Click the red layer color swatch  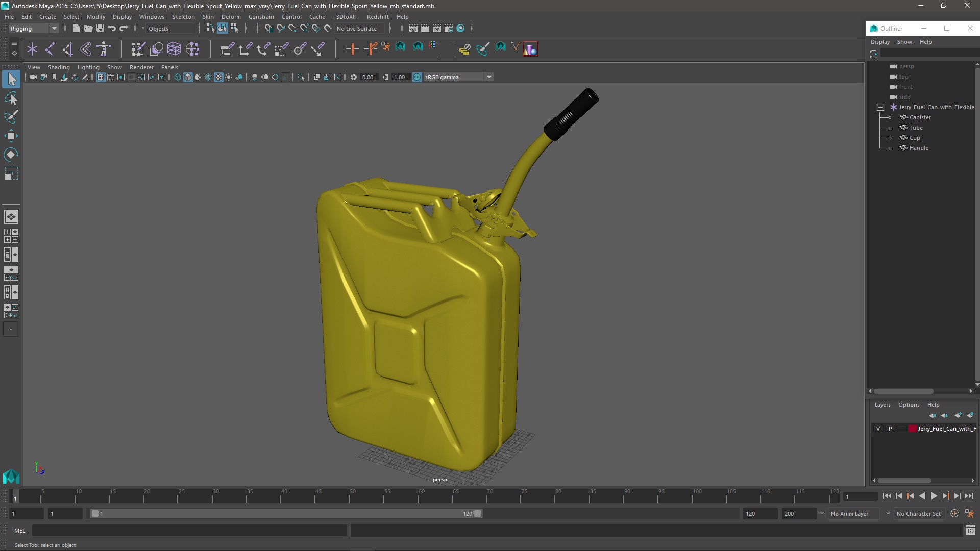[912, 429]
